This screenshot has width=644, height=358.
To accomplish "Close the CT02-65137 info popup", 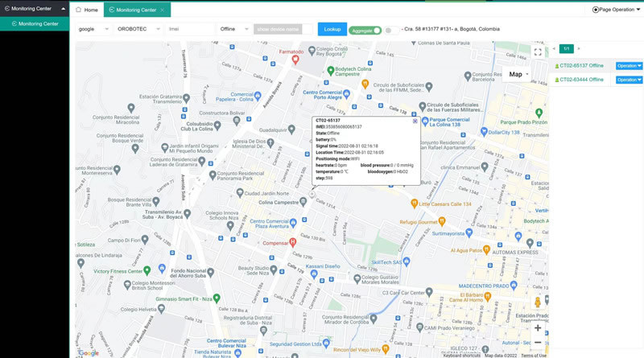I will point(415,121).
